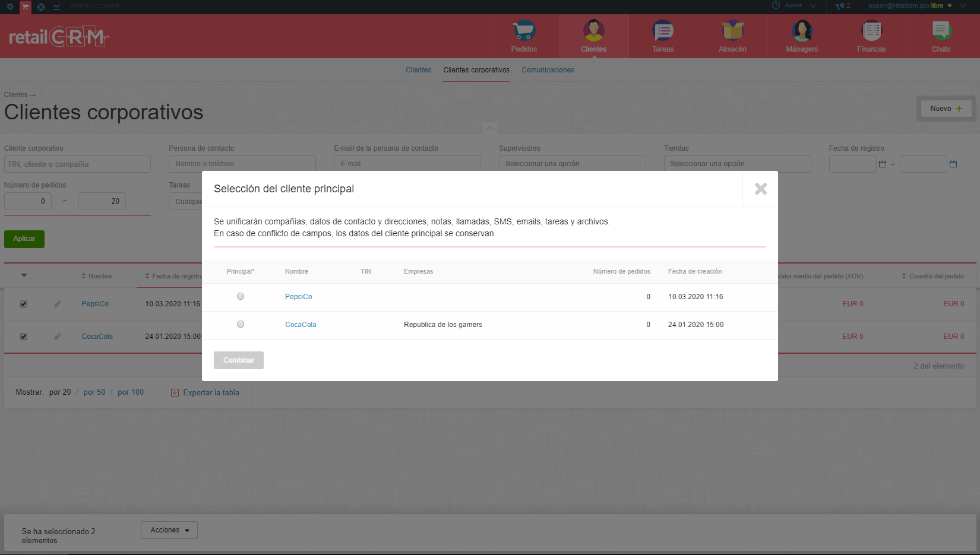Edit the PepsiCo row with pencil icon
Viewport: 980px width, 555px height.
pos(57,304)
